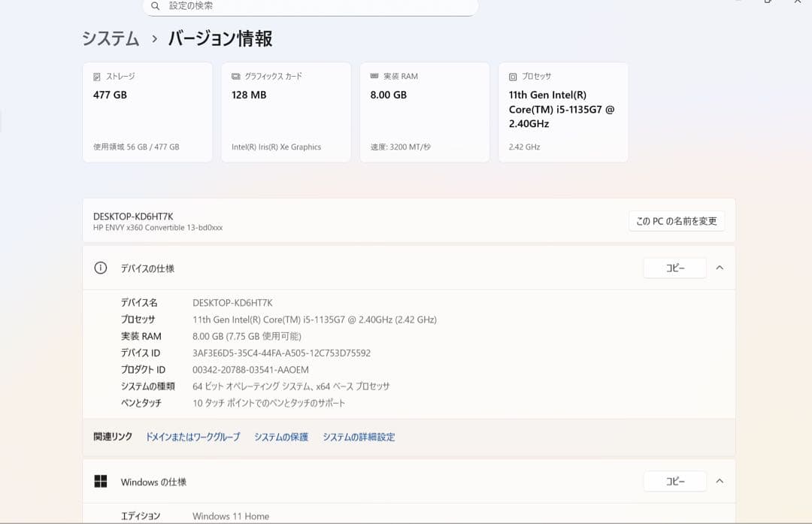Open the プロセッサ i5-1135G7 card
This screenshot has width=812, height=524.
coord(563,112)
